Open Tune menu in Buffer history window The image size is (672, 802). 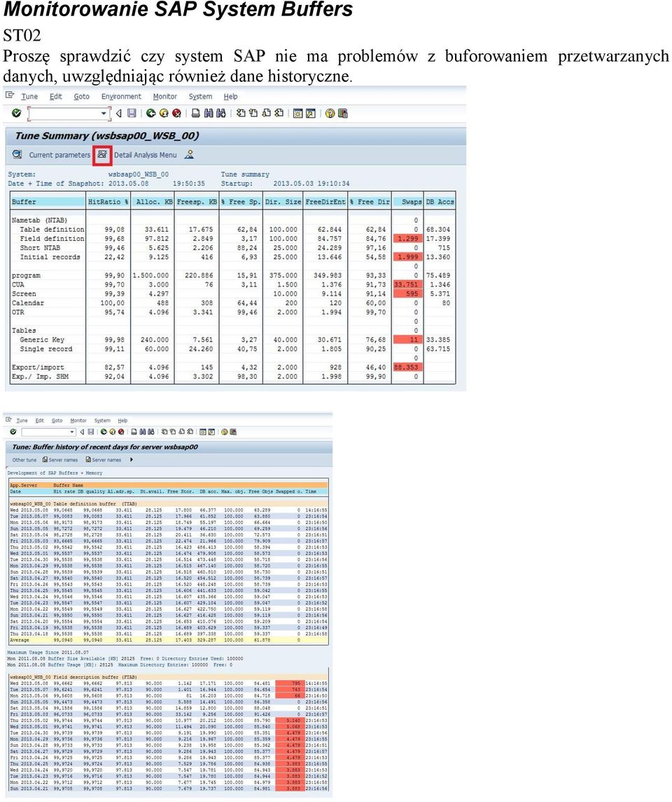coord(22,420)
